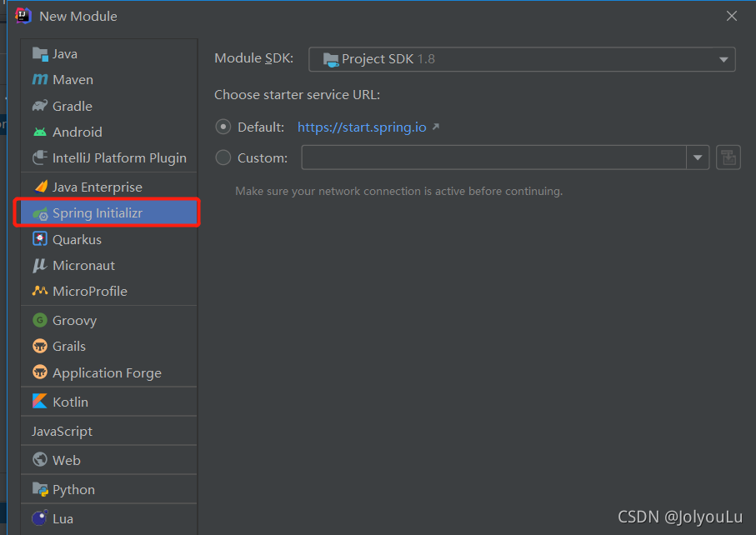Expand the Custom URL history dropdown arrow
Screen dimensions: 756x535
[x=698, y=157]
